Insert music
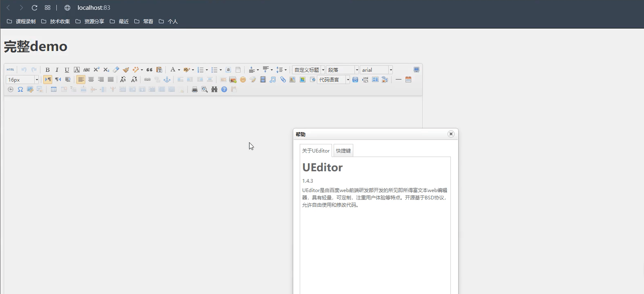Image resolution: width=644 pixels, height=294 pixels. tap(273, 80)
